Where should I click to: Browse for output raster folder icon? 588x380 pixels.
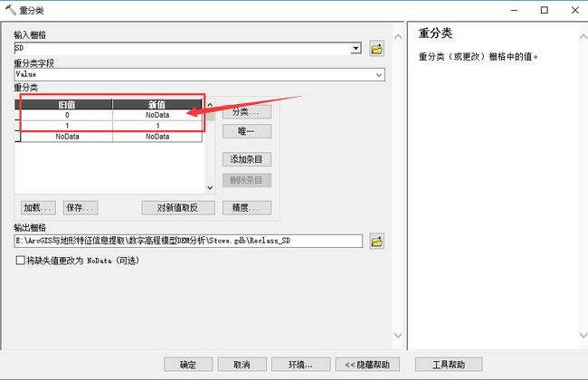(376, 241)
